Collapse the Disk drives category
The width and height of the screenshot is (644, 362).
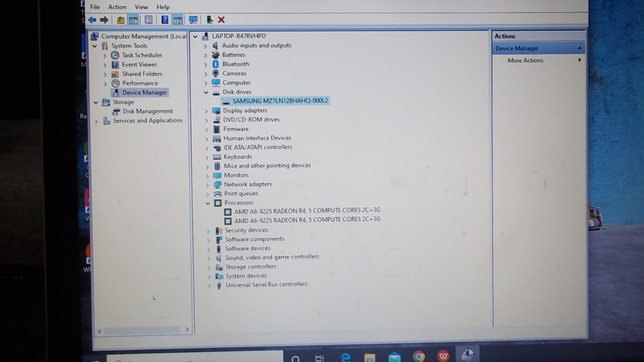click(x=206, y=93)
